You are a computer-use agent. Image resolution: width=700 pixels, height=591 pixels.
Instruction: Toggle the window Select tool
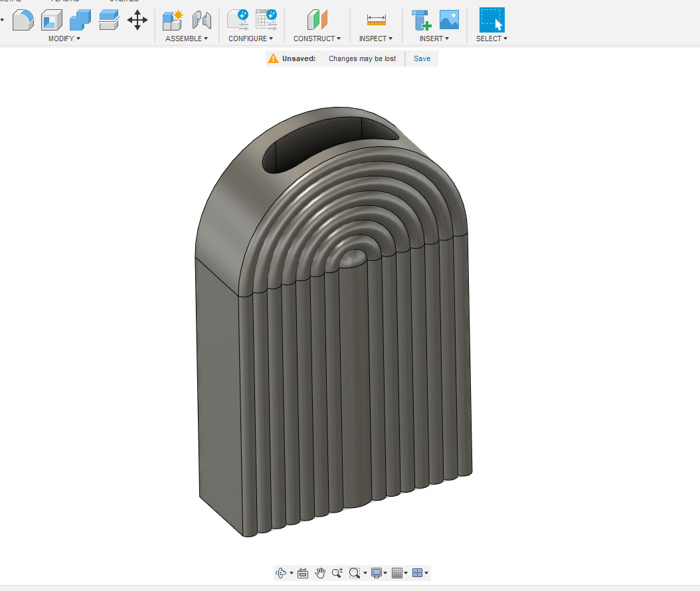pyautogui.click(x=491, y=20)
